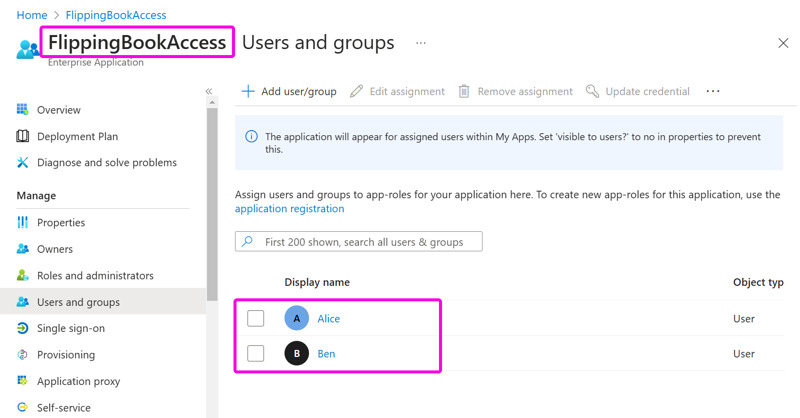Click the info icon in the banner
The width and height of the screenshot is (800, 418).
tap(251, 136)
